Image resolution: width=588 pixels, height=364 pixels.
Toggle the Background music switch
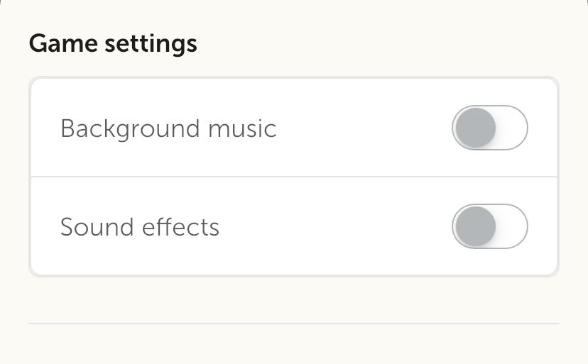pos(490,128)
